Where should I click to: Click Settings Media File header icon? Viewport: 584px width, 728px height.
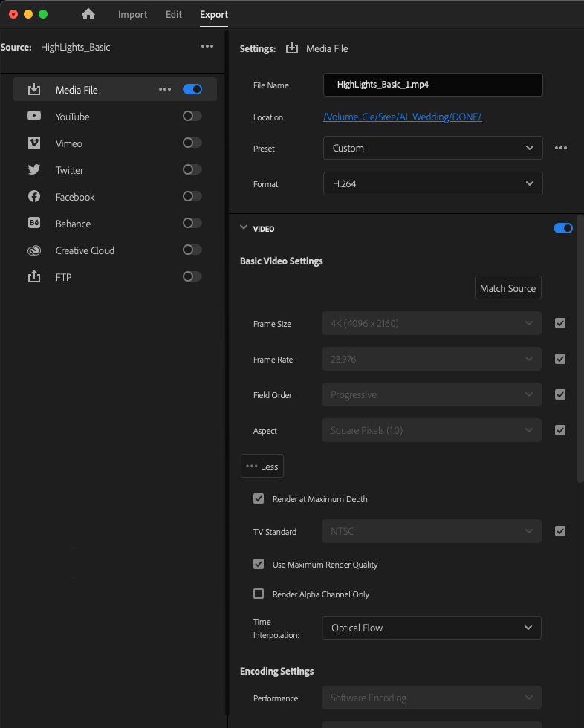[291, 48]
